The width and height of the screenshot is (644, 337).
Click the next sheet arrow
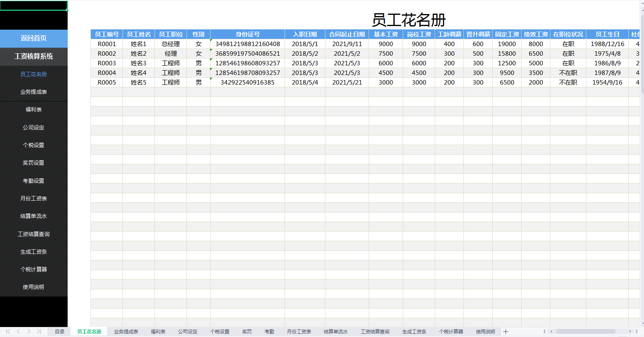(29, 331)
